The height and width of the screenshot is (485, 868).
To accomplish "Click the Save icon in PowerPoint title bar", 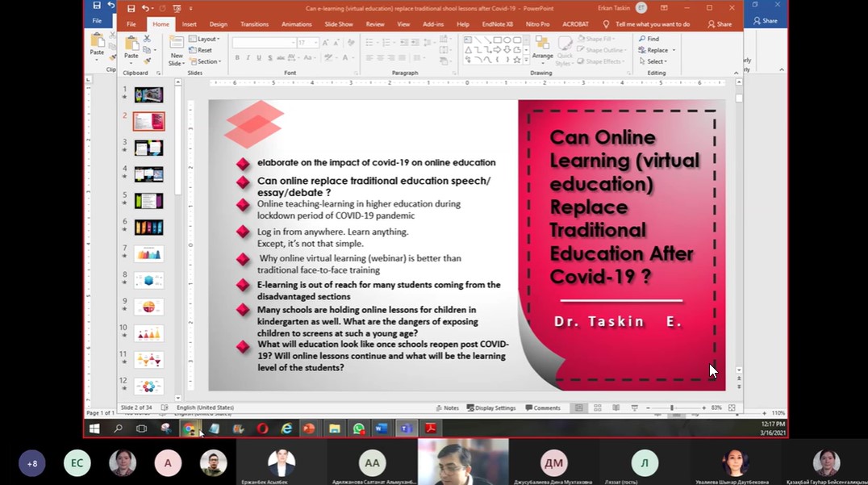I will (131, 8).
